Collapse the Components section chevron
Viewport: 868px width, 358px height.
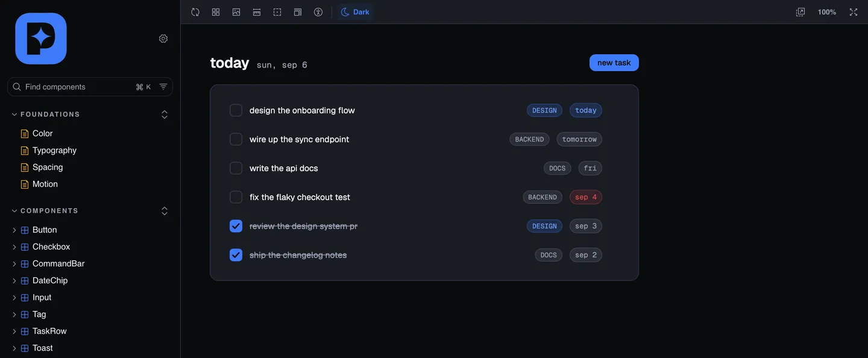14,211
